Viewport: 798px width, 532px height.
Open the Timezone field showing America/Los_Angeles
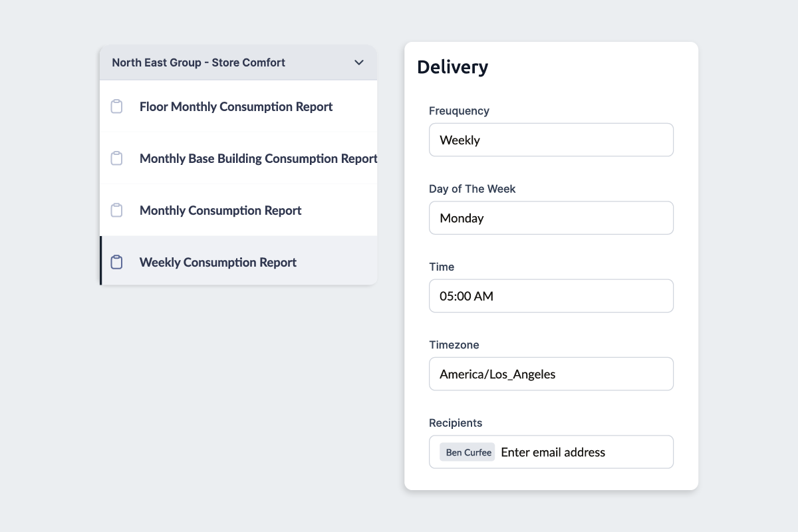(x=551, y=374)
